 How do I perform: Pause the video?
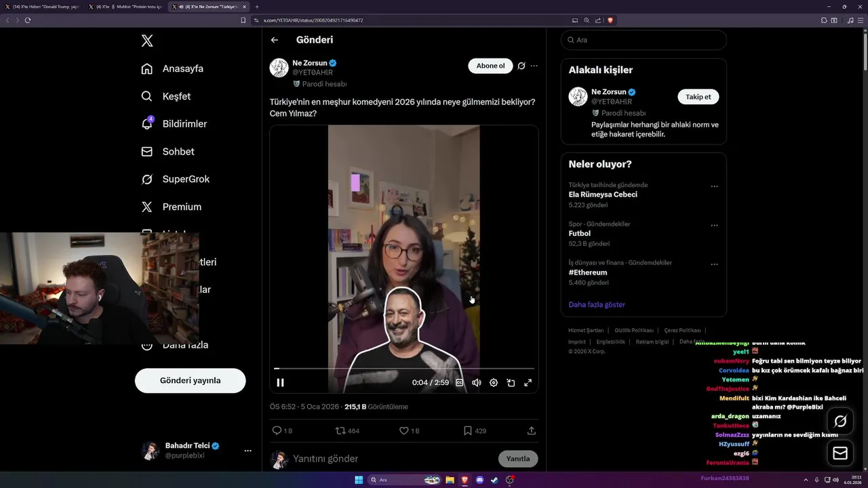coord(280,382)
